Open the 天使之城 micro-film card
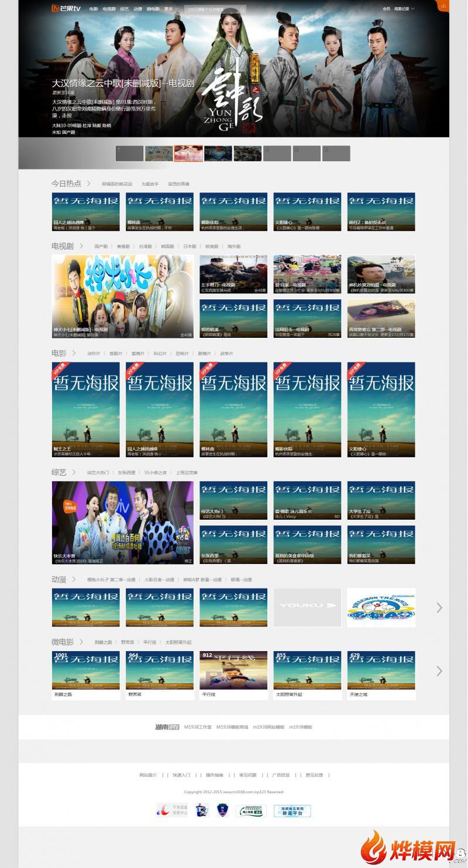This screenshot has height=868, width=468. click(x=381, y=676)
